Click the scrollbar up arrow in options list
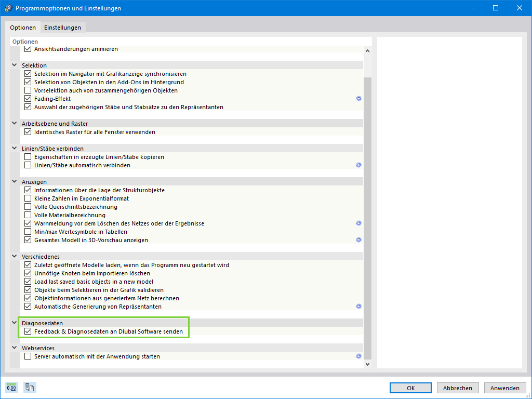 (x=367, y=51)
